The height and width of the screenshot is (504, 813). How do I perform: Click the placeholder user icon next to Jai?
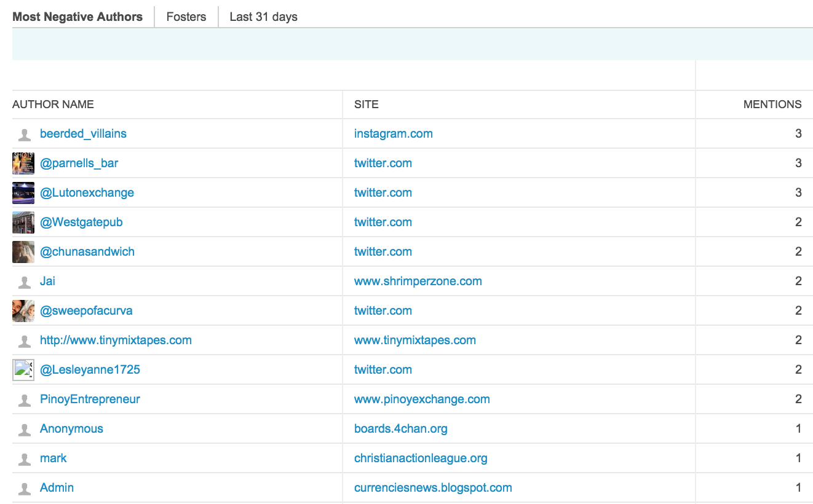click(25, 282)
